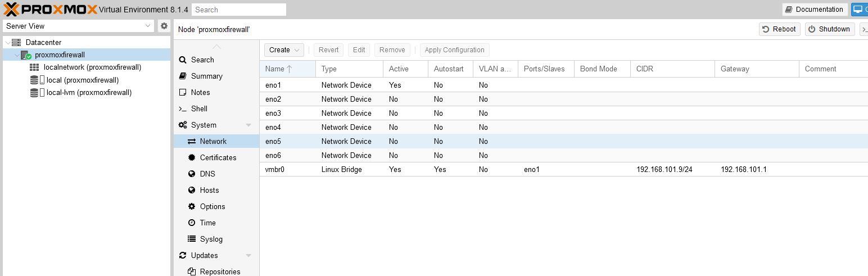This screenshot has width=868, height=276.
Task: Select proxmoxfirewall node icon
Action: [26, 55]
